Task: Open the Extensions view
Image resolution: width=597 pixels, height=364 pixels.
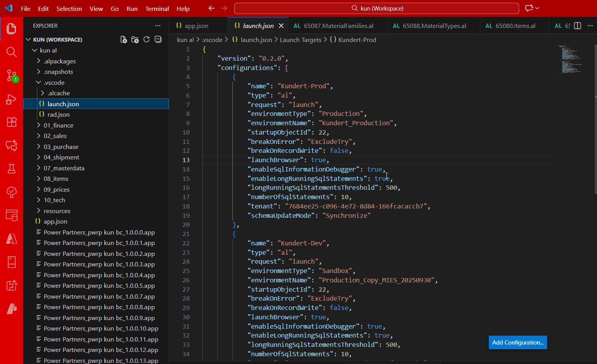Action: tap(12, 122)
